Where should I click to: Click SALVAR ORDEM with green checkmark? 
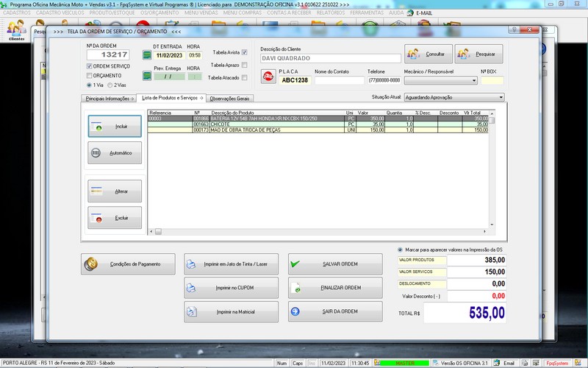(335, 264)
